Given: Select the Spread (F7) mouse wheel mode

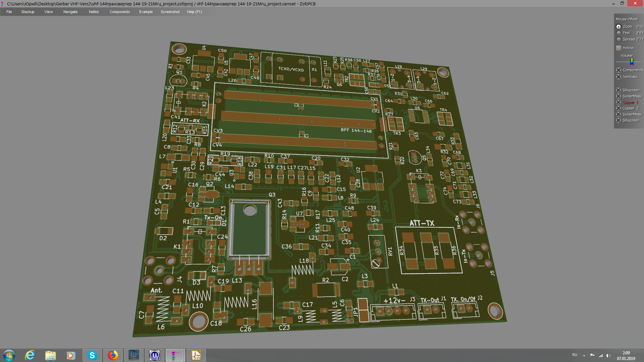Looking at the screenshot, I should click(x=619, y=39).
